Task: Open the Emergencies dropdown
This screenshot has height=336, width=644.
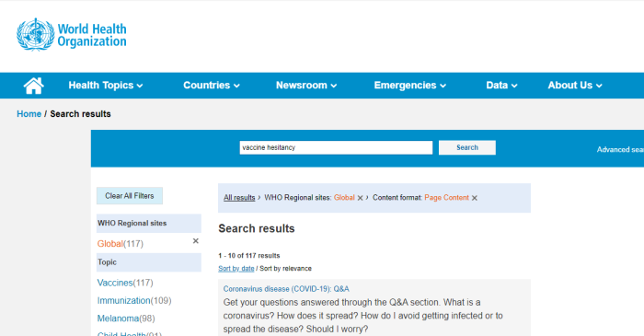Action: click(410, 86)
